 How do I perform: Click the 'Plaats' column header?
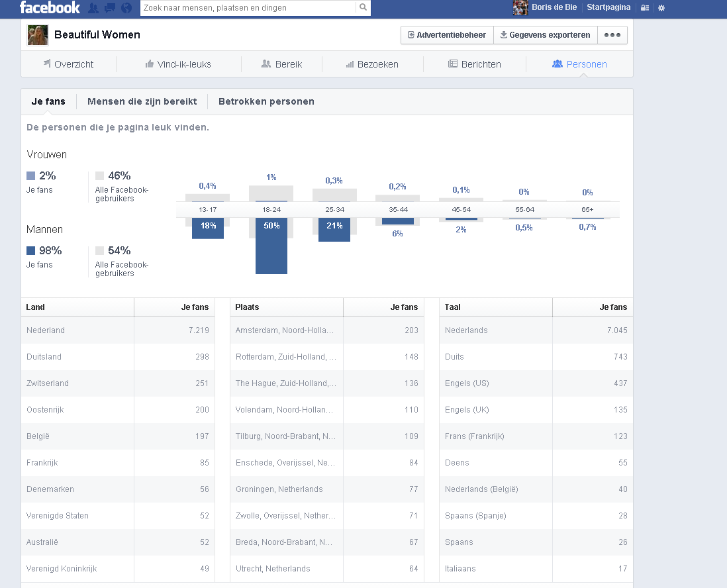pyautogui.click(x=287, y=307)
